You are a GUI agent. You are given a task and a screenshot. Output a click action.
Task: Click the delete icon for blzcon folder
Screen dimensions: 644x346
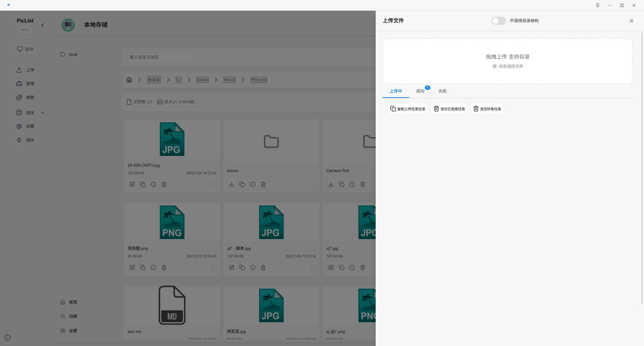pos(263,184)
